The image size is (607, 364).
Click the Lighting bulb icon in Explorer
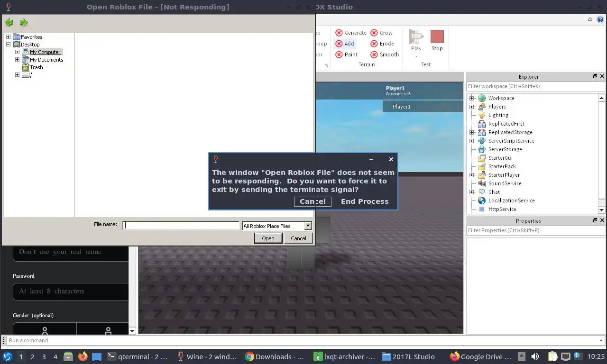(482, 115)
